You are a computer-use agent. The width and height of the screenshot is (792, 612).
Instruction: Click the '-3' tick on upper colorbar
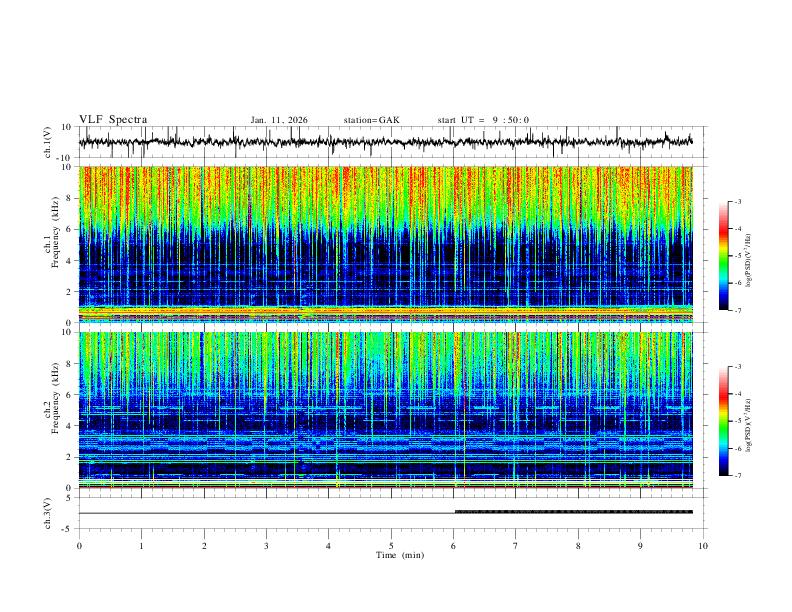tap(737, 201)
